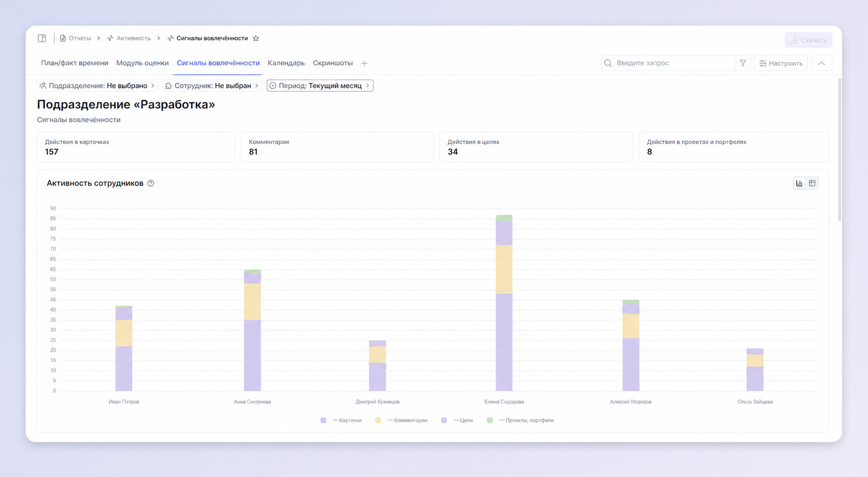Switch to bar chart view
Image resolution: width=868 pixels, height=477 pixels.
tap(799, 183)
